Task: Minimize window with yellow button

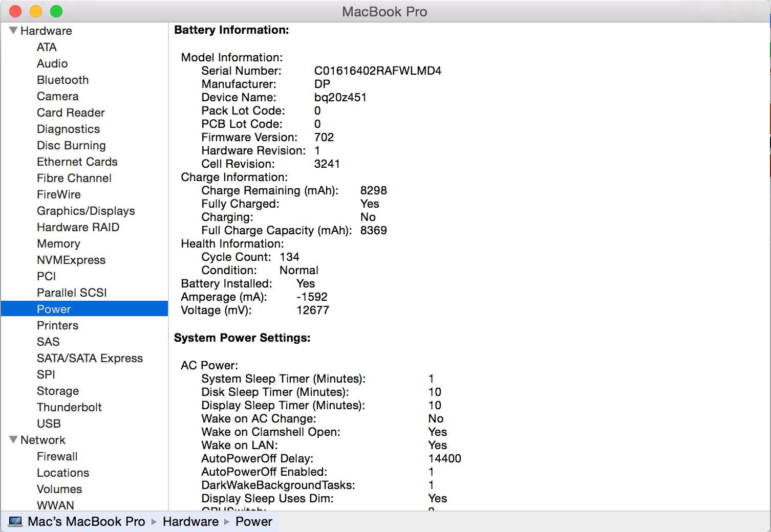Action: 36,11
